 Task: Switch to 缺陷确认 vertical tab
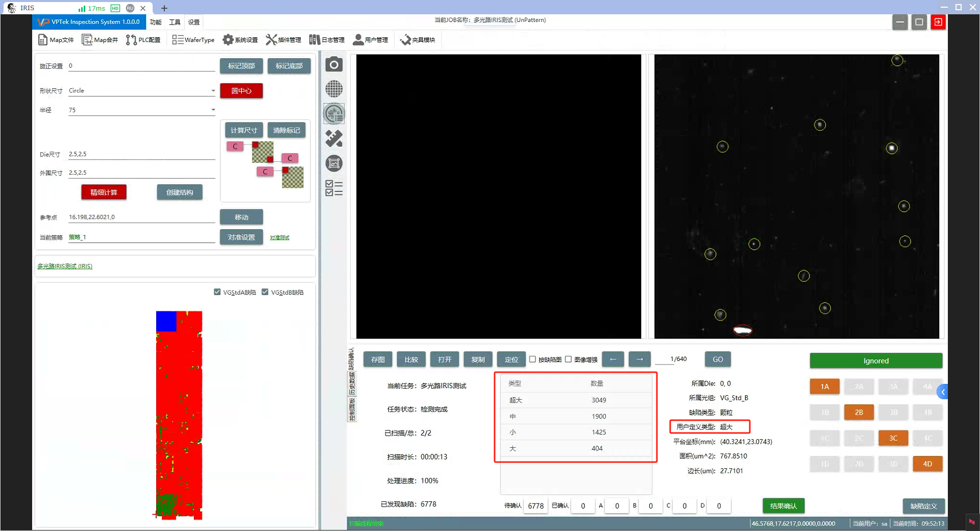[x=351, y=358]
